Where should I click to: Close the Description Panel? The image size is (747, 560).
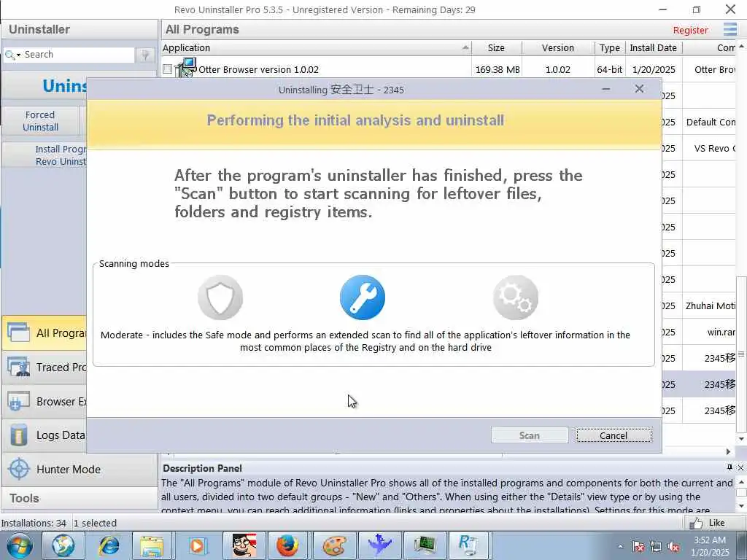[x=740, y=467]
